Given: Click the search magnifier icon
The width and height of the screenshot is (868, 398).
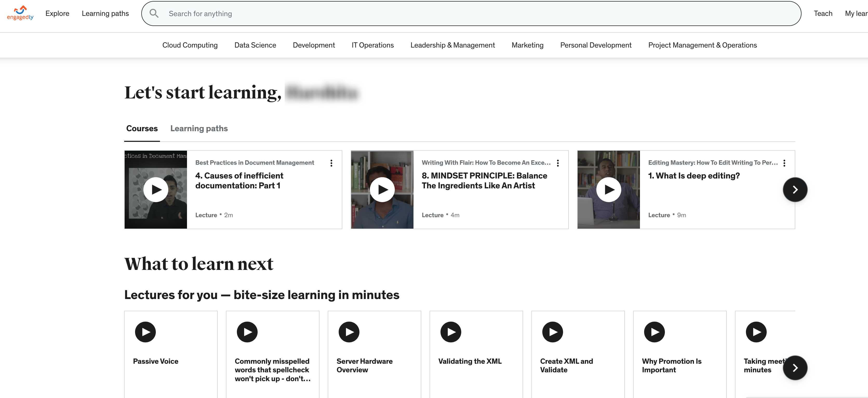Looking at the screenshot, I should pyautogui.click(x=154, y=14).
